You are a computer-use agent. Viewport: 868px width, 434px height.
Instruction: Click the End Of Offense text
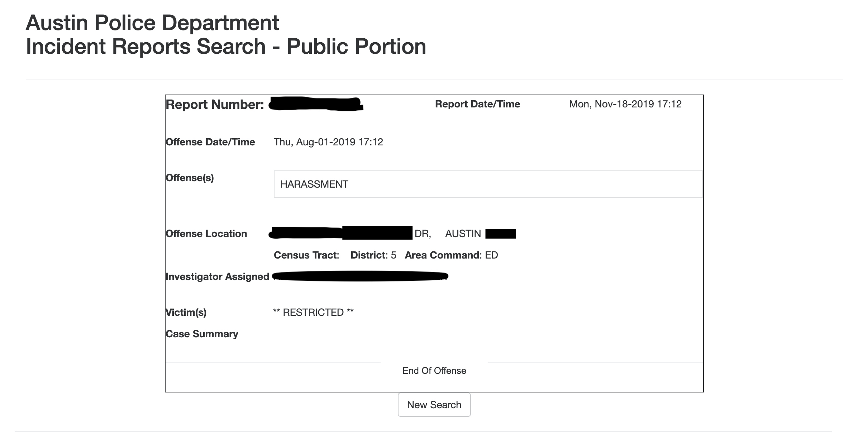tap(434, 371)
